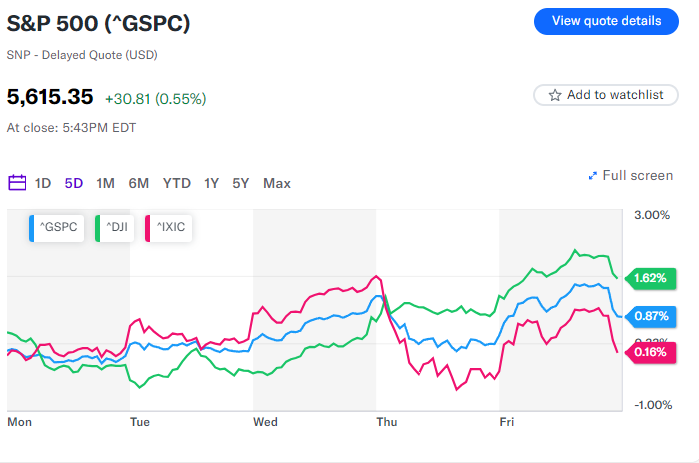Show the Max time range

[x=277, y=183]
